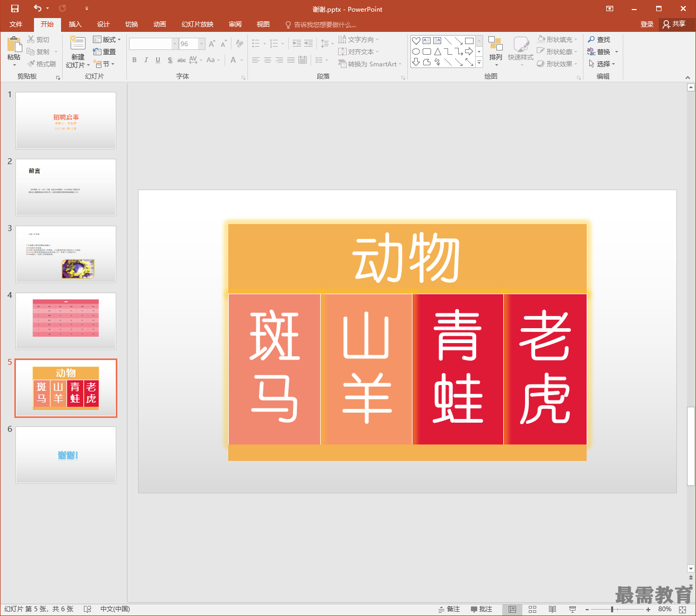Viewport: 696px width, 616px height.
Task: Toggle Bold formatting
Action: coord(134,60)
